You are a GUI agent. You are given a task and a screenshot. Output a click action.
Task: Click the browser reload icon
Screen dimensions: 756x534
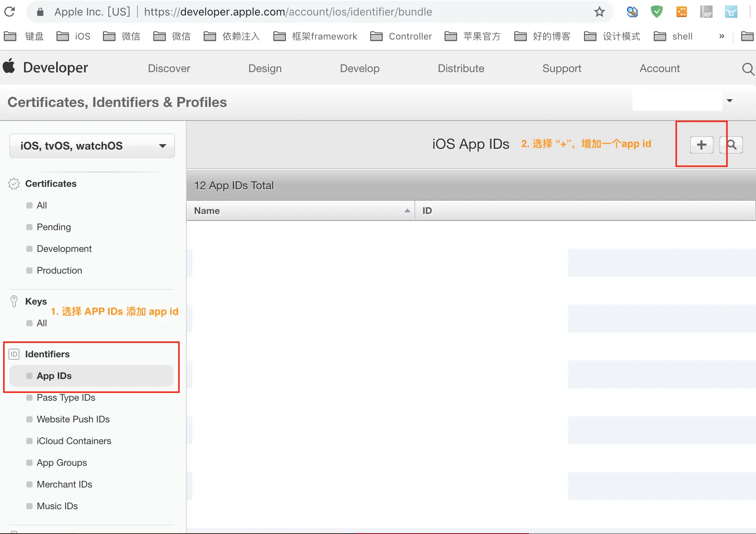click(10, 12)
